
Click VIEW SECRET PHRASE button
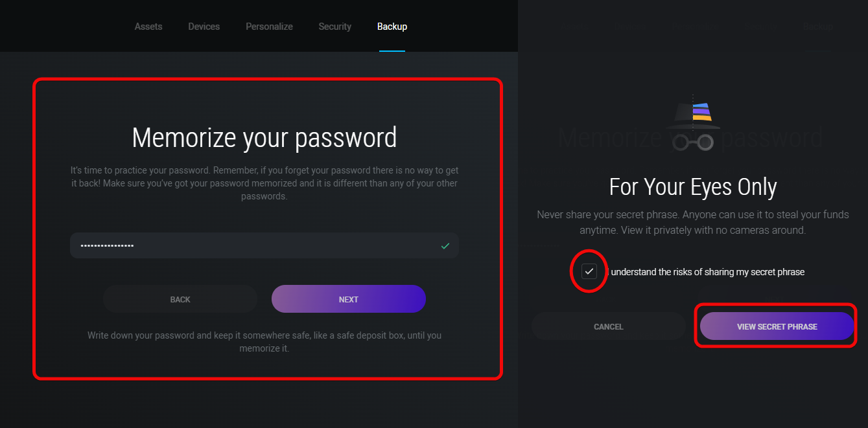(x=777, y=326)
